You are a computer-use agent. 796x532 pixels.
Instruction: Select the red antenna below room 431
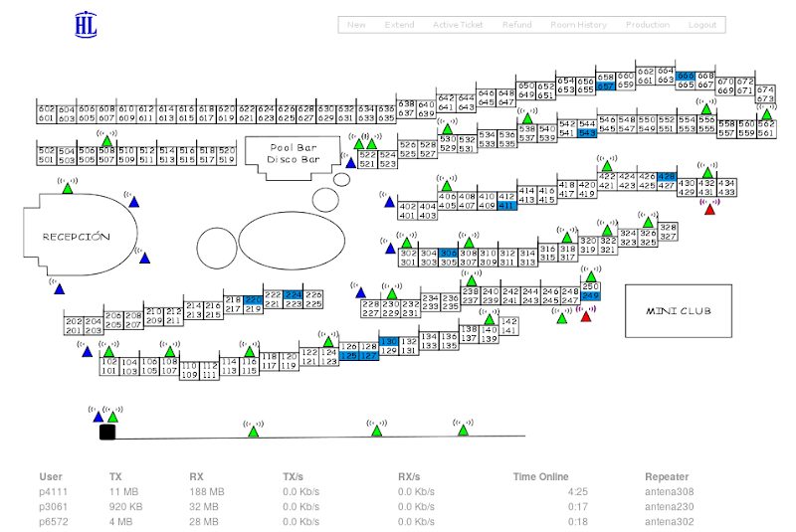[709, 209]
